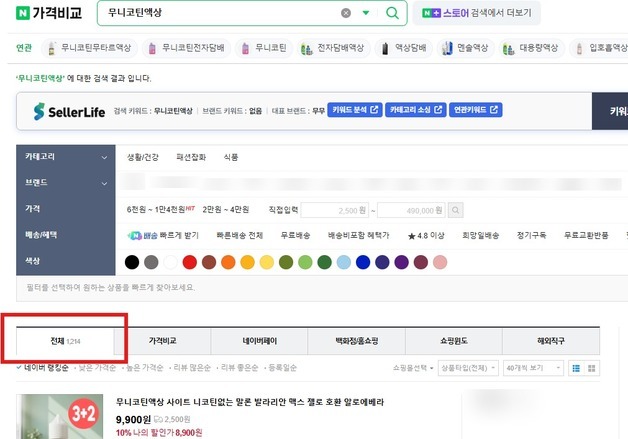
Task: Pick the red color swatch
Action: 189,262
